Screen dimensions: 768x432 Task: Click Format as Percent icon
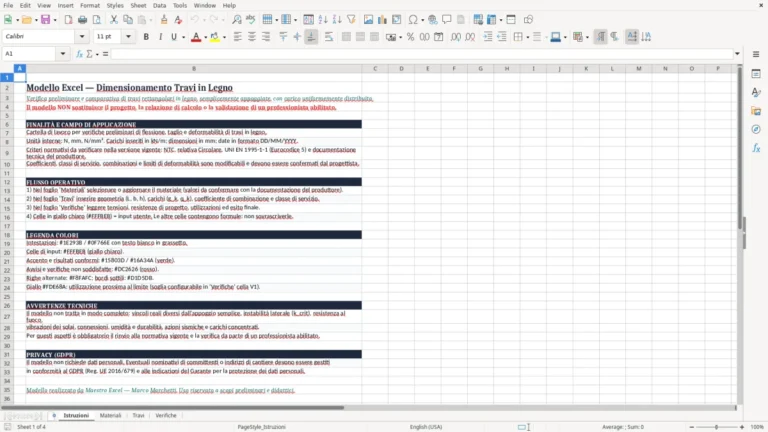[x=410, y=37]
